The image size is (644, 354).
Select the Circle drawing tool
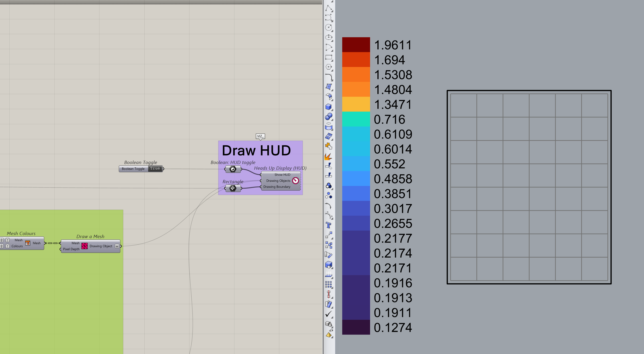(x=328, y=28)
